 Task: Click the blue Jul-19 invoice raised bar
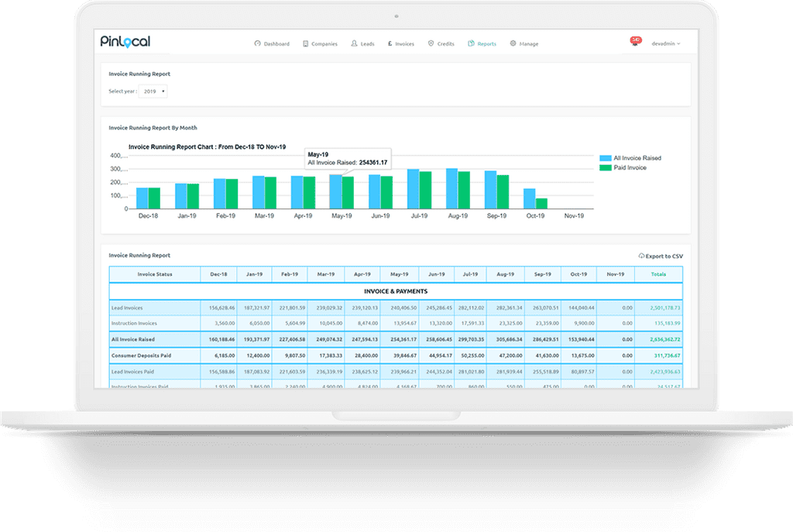413,188
